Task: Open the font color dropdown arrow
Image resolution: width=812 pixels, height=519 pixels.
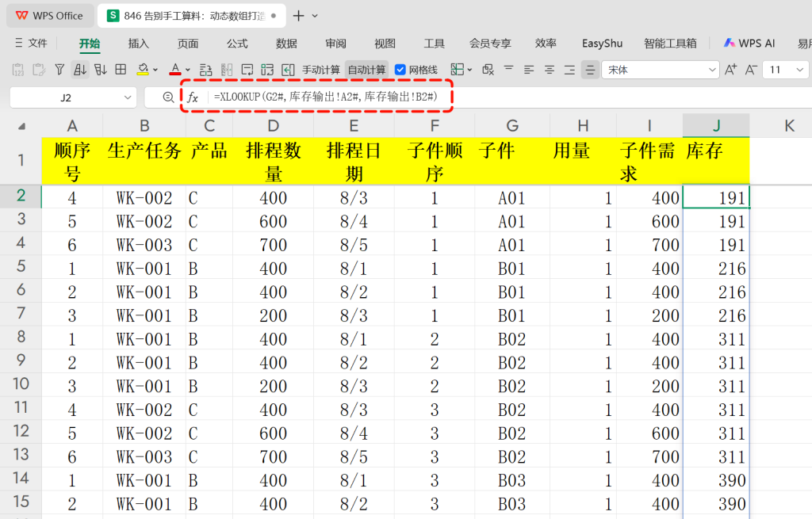Action: tap(187, 70)
